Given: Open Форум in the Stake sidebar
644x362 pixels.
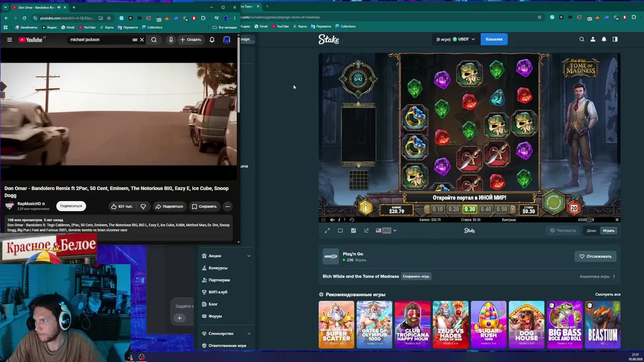Looking at the screenshot, I should pyautogui.click(x=215, y=316).
